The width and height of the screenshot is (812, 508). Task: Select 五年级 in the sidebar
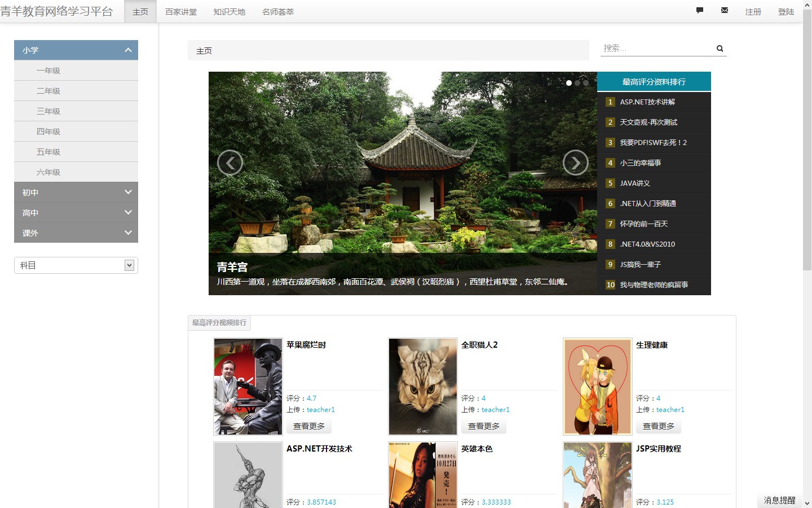click(x=76, y=152)
